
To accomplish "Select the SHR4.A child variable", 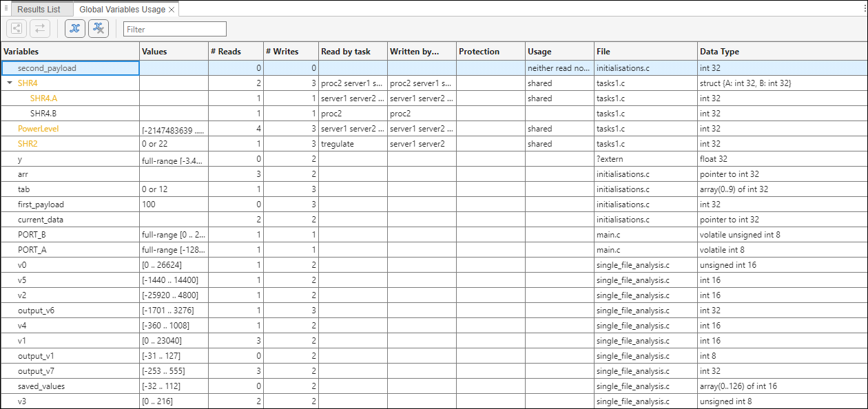I will coord(43,98).
